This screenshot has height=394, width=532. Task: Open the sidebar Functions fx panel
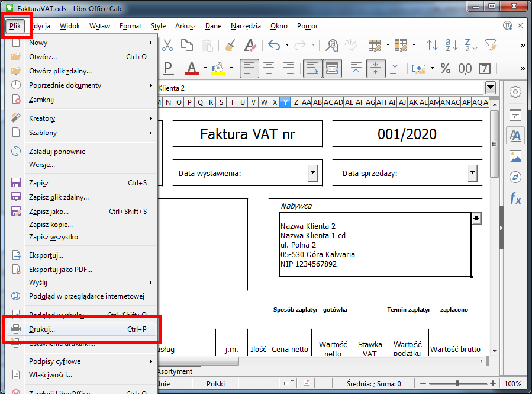pyautogui.click(x=515, y=199)
